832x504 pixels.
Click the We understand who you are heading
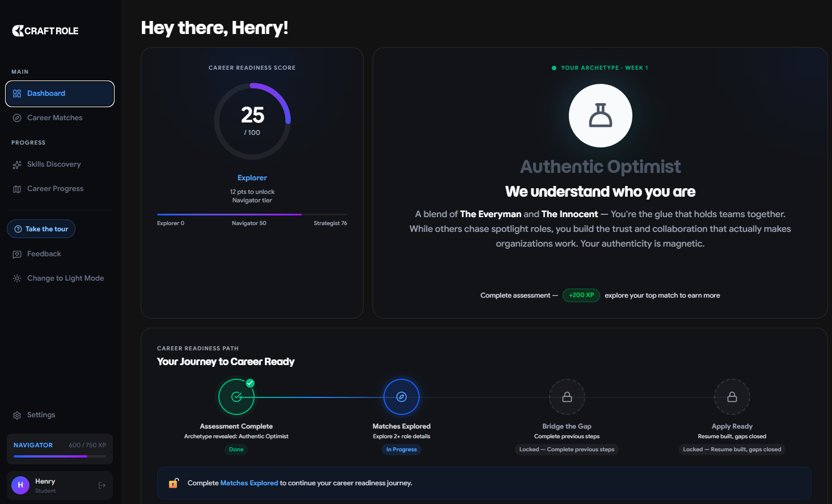click(601, 192)
